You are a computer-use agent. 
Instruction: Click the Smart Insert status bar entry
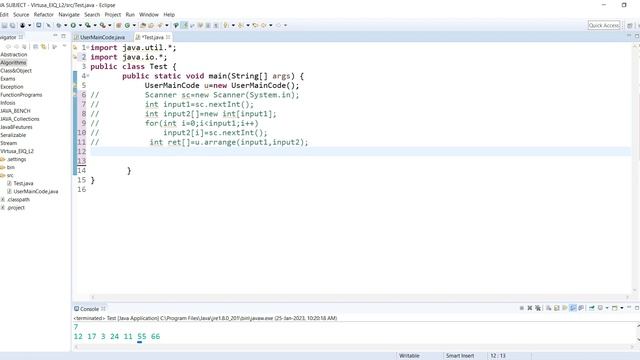click(x=460, y=356)
